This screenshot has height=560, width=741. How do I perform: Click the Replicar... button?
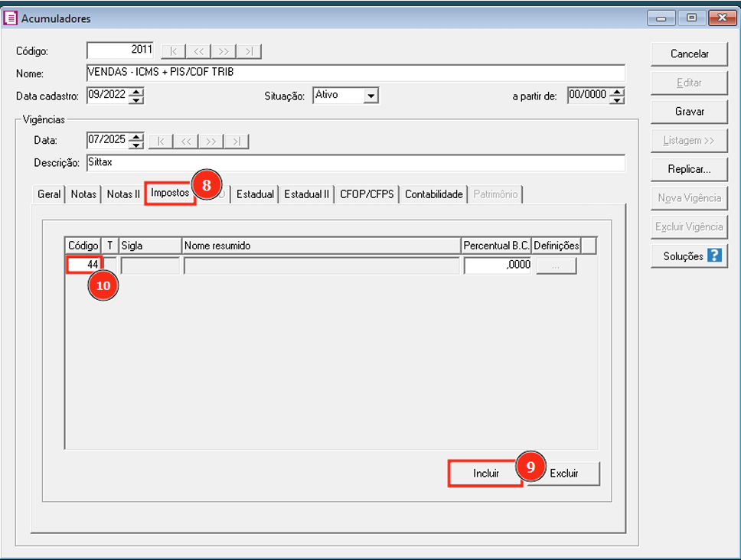[689, 169]
